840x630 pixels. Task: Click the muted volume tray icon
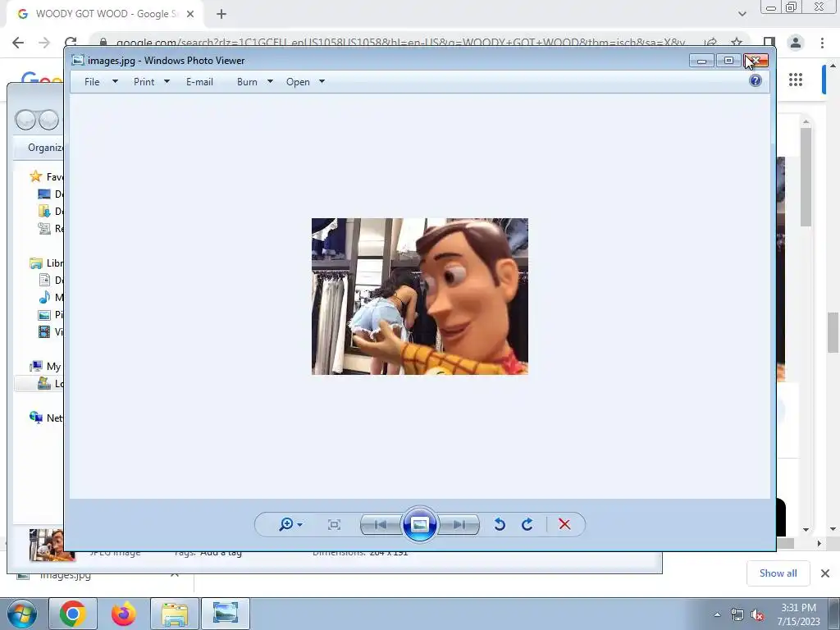(x=757, y=614)
